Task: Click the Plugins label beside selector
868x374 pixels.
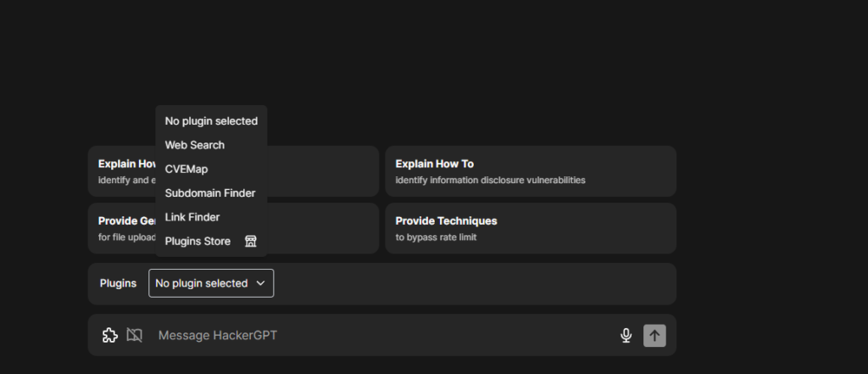Action: pyautogui.click(x=118, y=283)
